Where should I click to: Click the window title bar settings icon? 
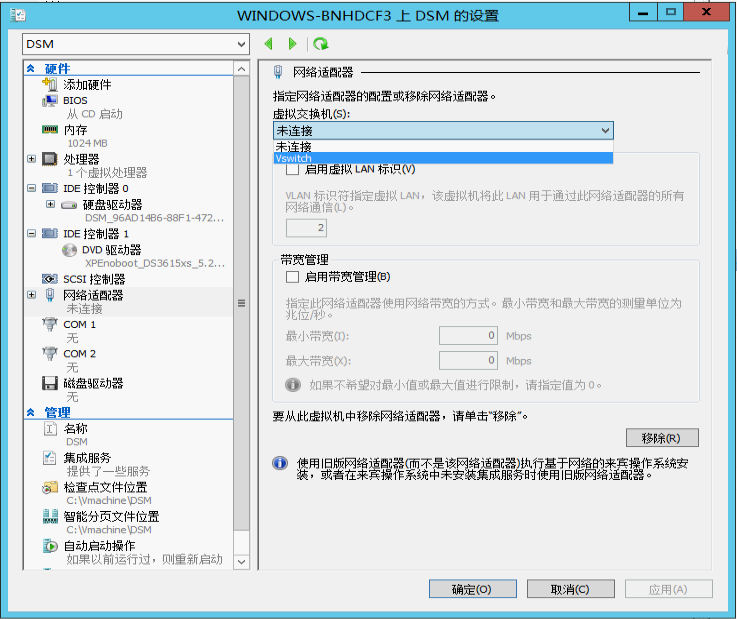[x=17, y=15]
